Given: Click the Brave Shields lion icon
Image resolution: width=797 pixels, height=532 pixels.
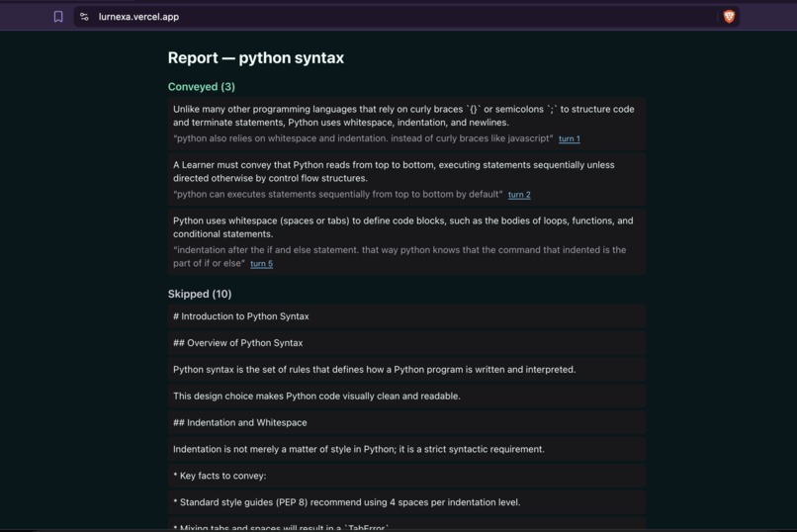Looking at the screenshot, I should [729, 17].
